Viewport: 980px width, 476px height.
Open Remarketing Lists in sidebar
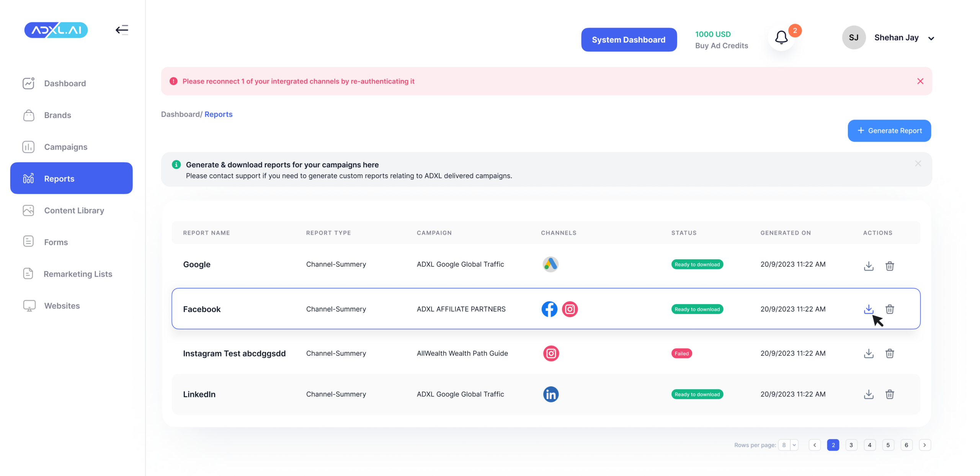click(78, 274)
